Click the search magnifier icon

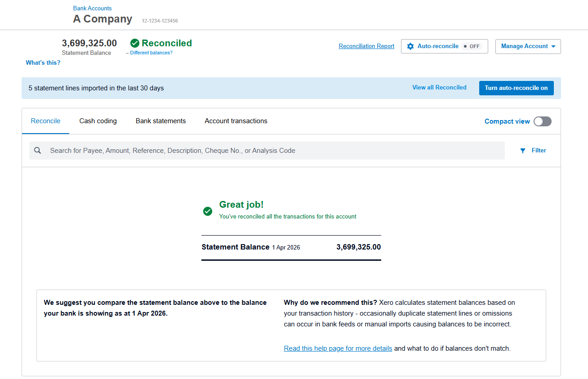coord(38,151)
